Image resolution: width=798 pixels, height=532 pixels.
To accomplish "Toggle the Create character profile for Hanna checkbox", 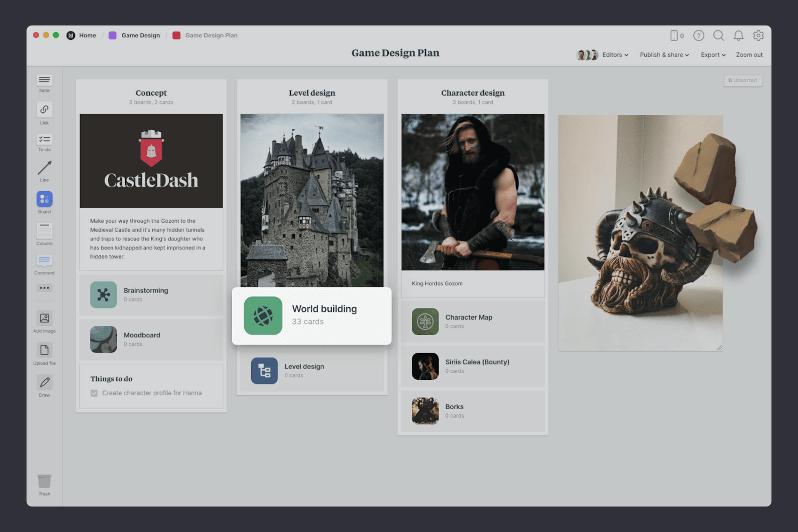I will [x=94, y=393].
